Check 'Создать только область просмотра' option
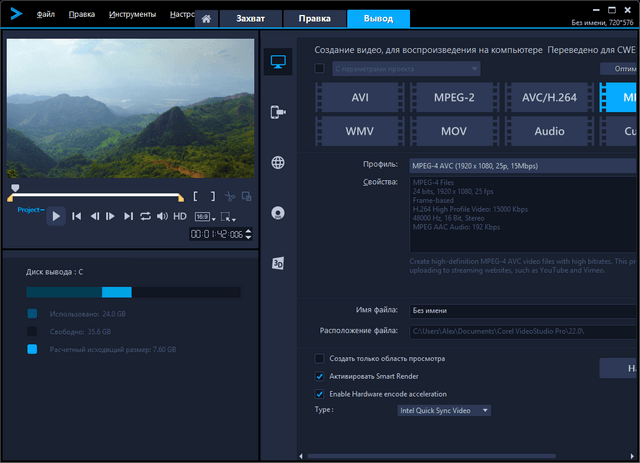 [319, 358]
